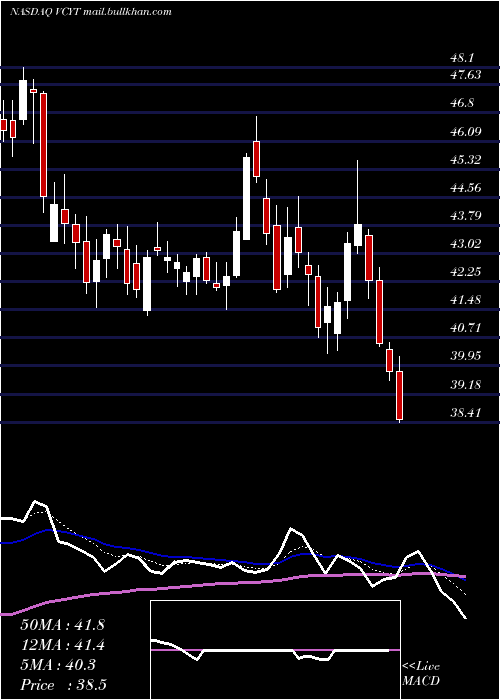Click the 48.1 price level label
Viewport: 500px width, 700px height.
462,58
